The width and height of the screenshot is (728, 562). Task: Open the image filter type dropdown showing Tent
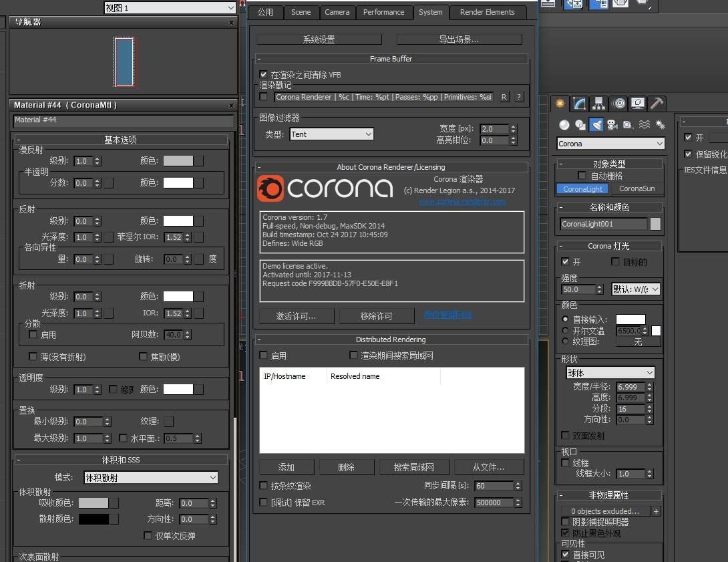[x=331, y=134]
